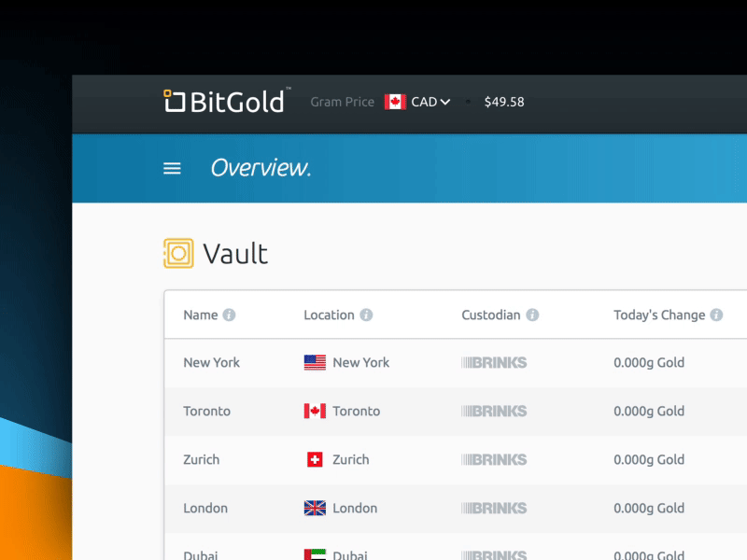747x560 pixels.
Task: Click the Gram Price label
Action: tap(342, 102)
